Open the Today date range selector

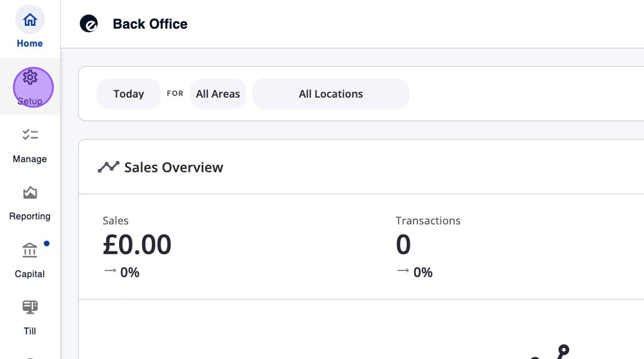click(x=128, y=94)
